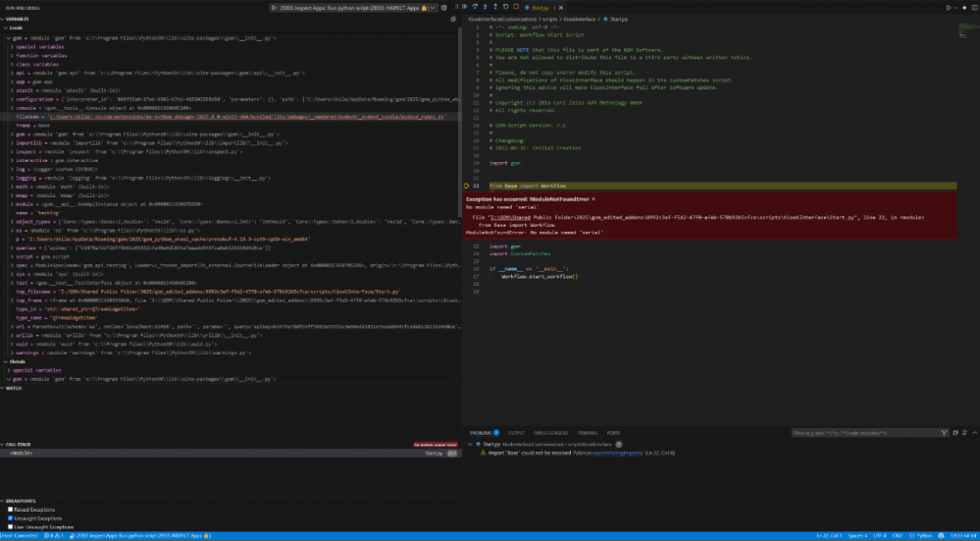Click the Start.py problem entry in Problems panel

coord(492,444)
